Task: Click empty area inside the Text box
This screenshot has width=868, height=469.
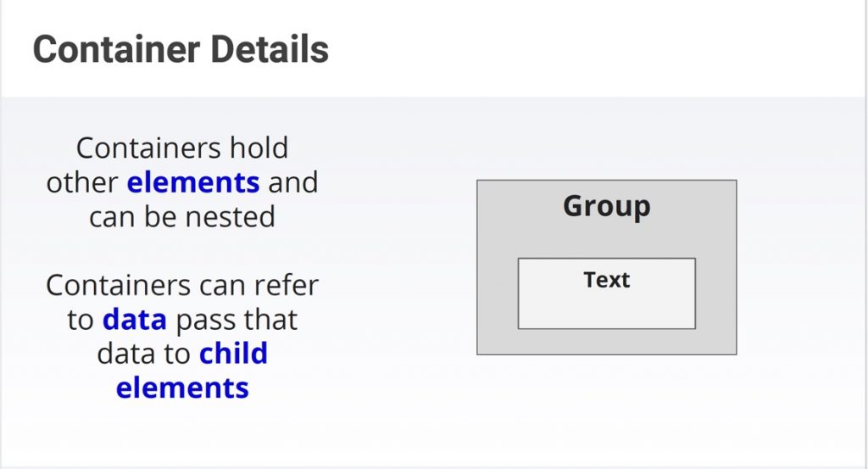Action: pos(607,310)
